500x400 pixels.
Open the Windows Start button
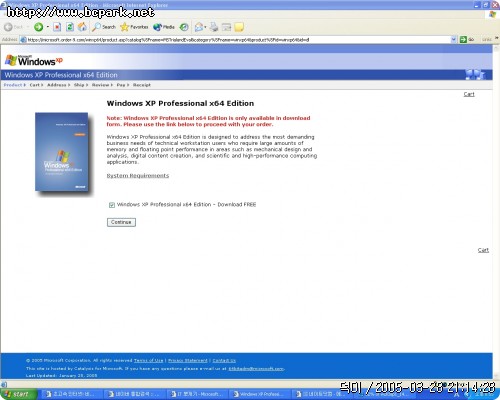pos(18,394)
